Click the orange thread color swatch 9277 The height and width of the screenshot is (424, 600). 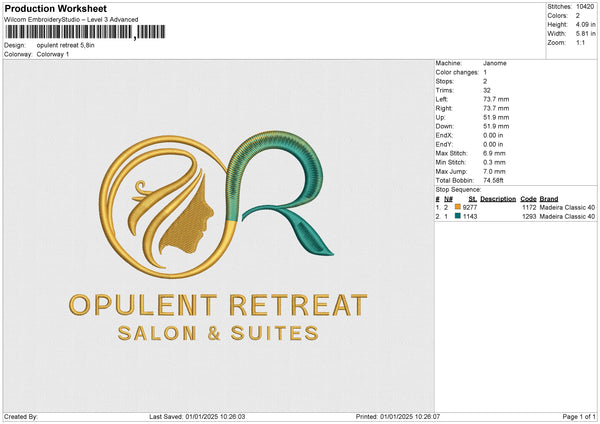[x=457, y=207]
